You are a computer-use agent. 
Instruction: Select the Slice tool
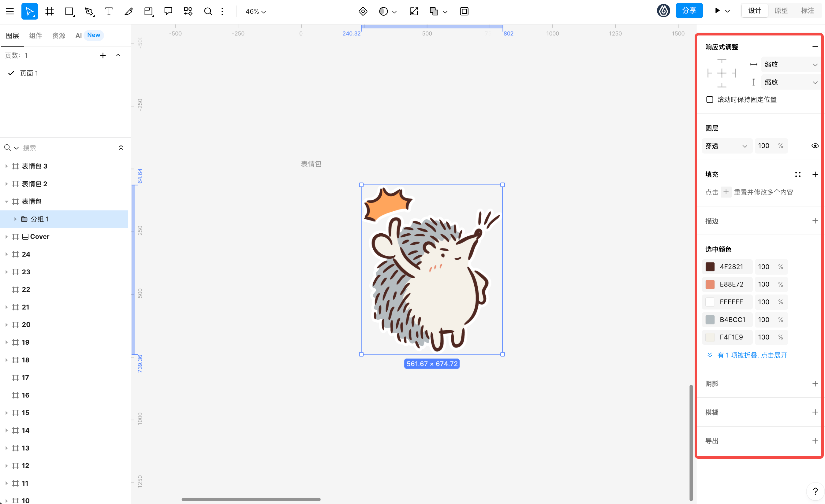click(148, 11)
